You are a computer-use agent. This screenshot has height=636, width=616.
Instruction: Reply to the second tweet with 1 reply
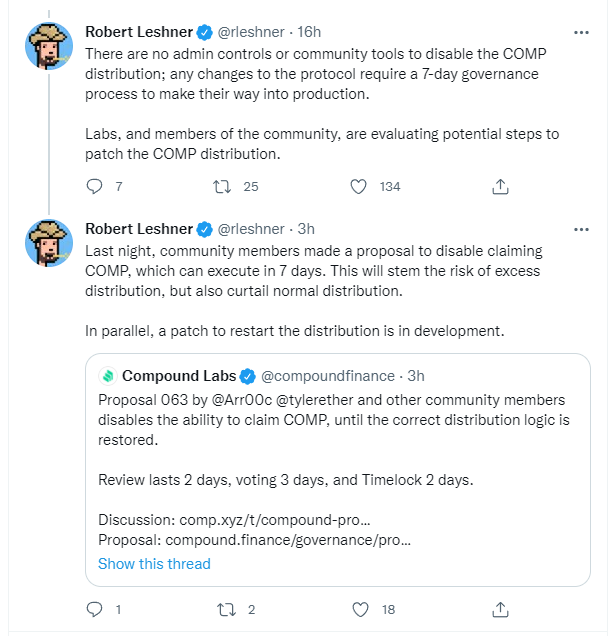[x=95, y=609]
